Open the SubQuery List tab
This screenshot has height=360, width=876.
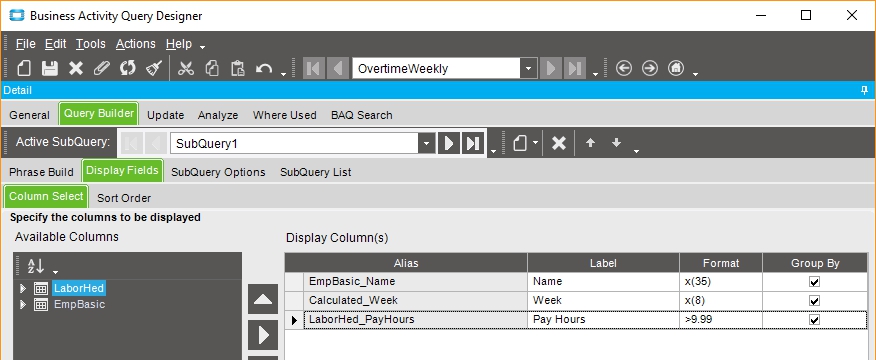(x=316, y=172)
